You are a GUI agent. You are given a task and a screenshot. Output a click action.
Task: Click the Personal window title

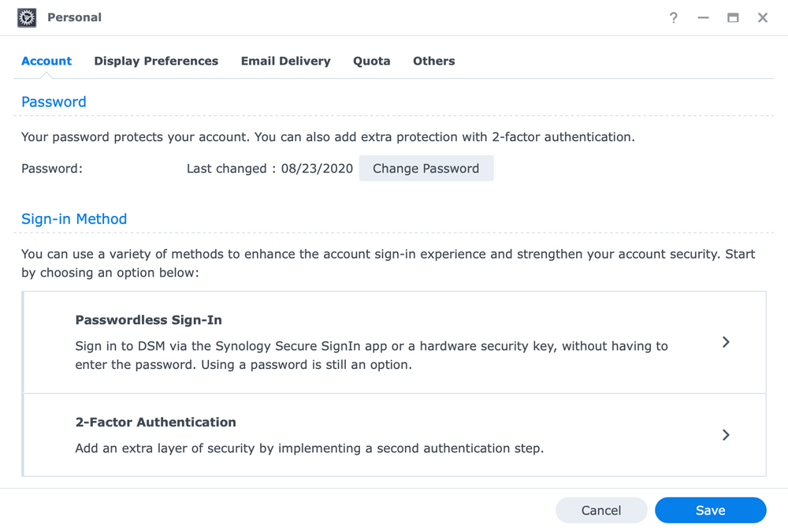pos(76,17)
